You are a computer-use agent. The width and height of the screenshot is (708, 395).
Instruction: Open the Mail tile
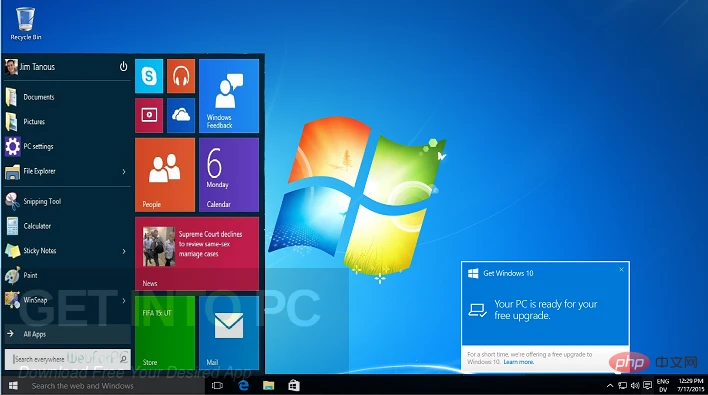(x=229, y=333)
